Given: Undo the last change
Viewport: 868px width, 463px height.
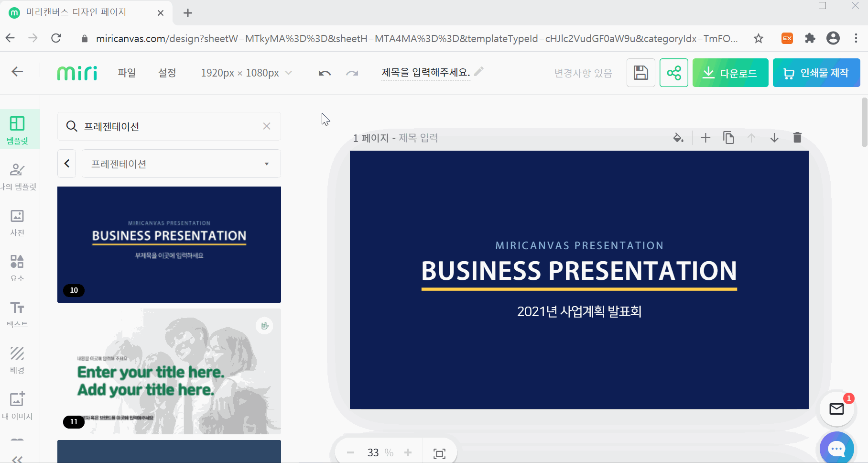Looking at the screenshot, I should tap(325, 73).
